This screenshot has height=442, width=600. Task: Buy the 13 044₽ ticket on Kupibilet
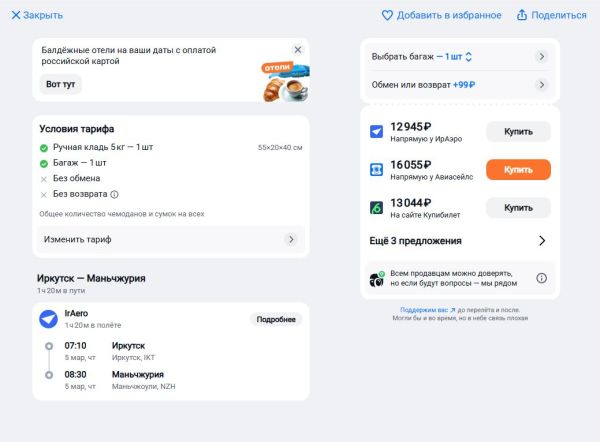click(x=518, y=208)
